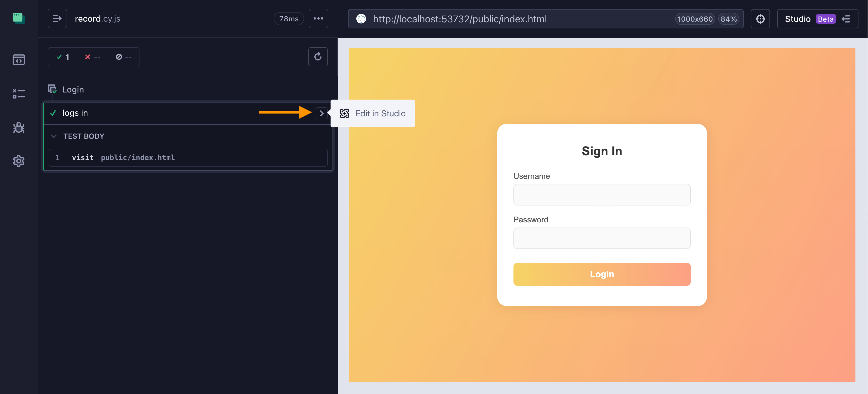Image resolution: width=868 pixels, height=394 pixels.
Task: Click the Cypress logo at top left
Action: [19, 19]
